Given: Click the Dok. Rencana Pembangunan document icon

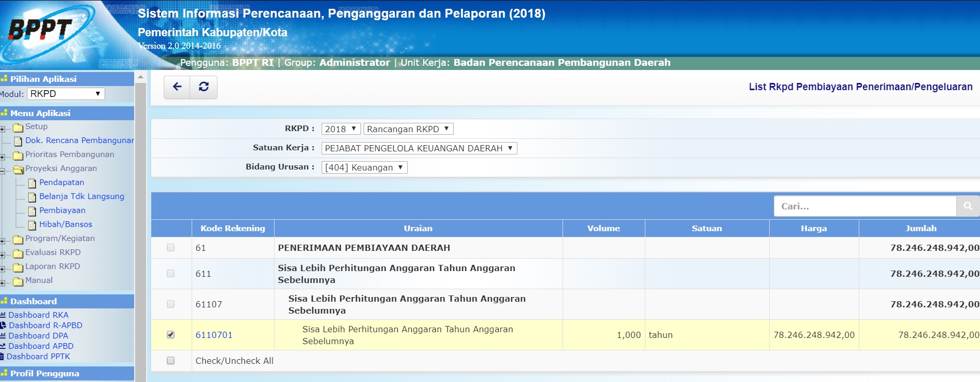Looking at the screenshot, I should tap(18, 142).
